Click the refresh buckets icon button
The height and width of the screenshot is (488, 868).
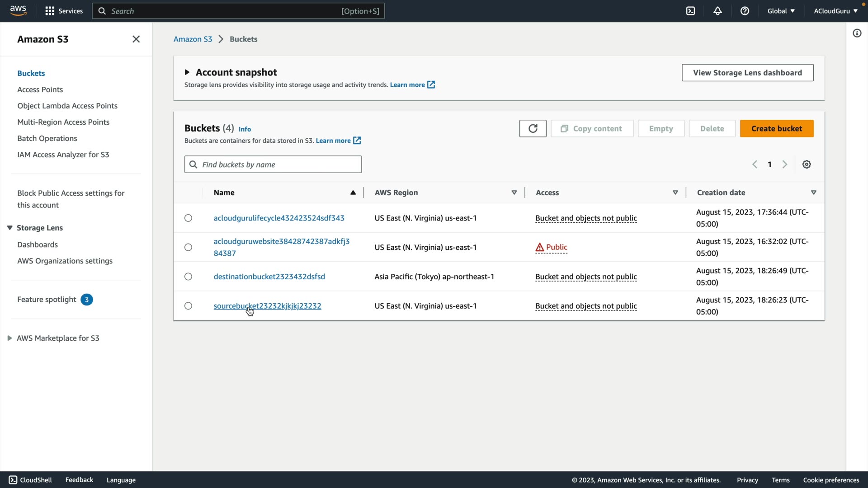[533, 129]
